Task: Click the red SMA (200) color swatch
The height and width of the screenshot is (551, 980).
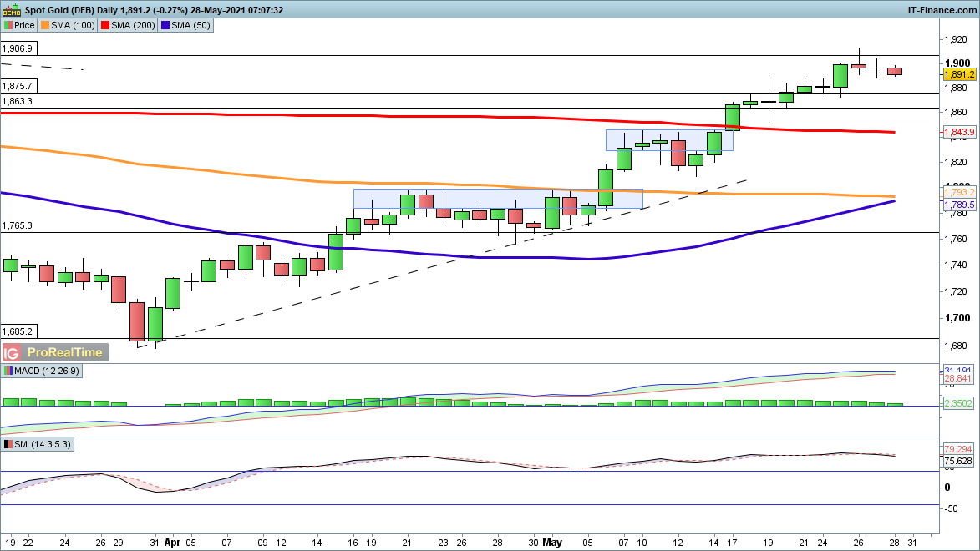Action: tap(107, 25)
